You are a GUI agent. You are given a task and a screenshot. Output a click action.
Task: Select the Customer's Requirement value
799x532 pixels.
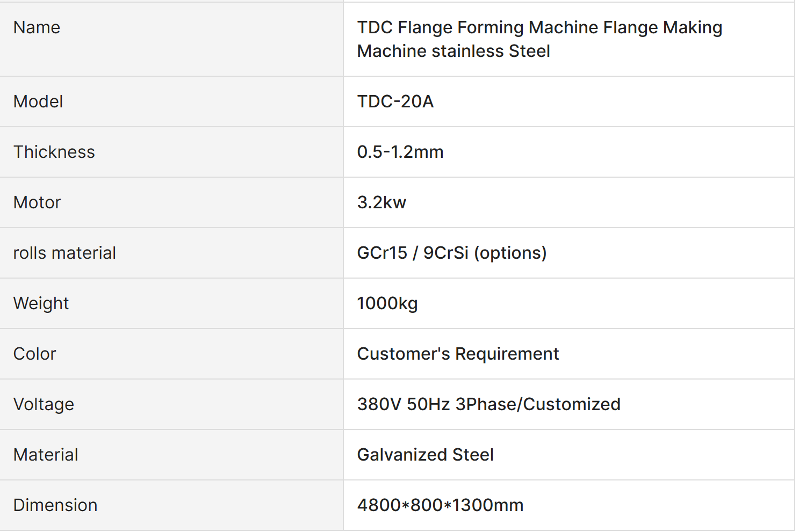coord(458,354)
